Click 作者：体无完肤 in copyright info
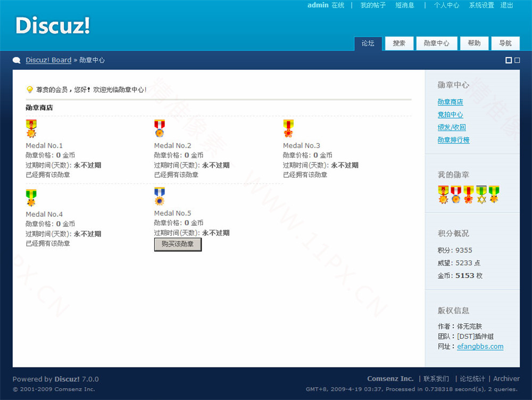532x400 pixels. coord(460,326)
